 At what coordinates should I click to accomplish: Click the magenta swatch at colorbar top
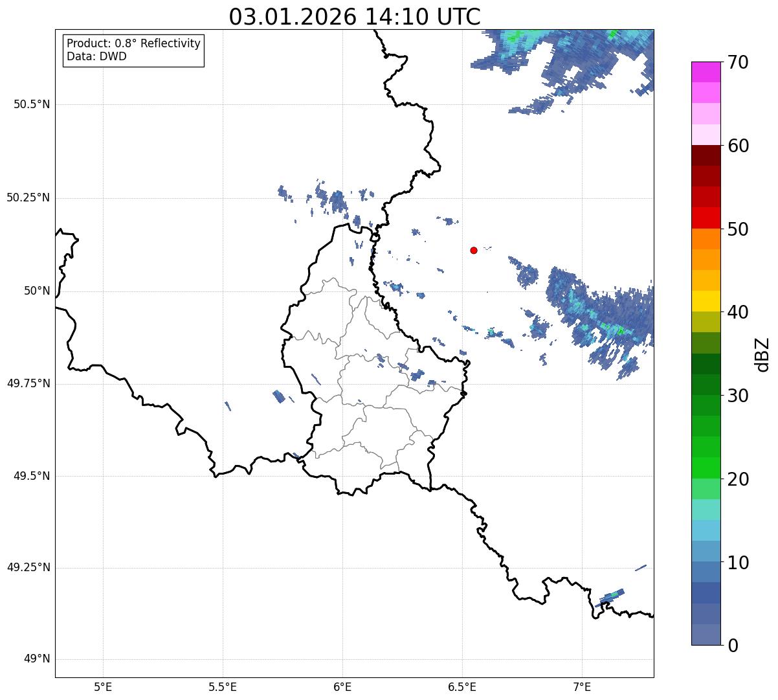706,73
